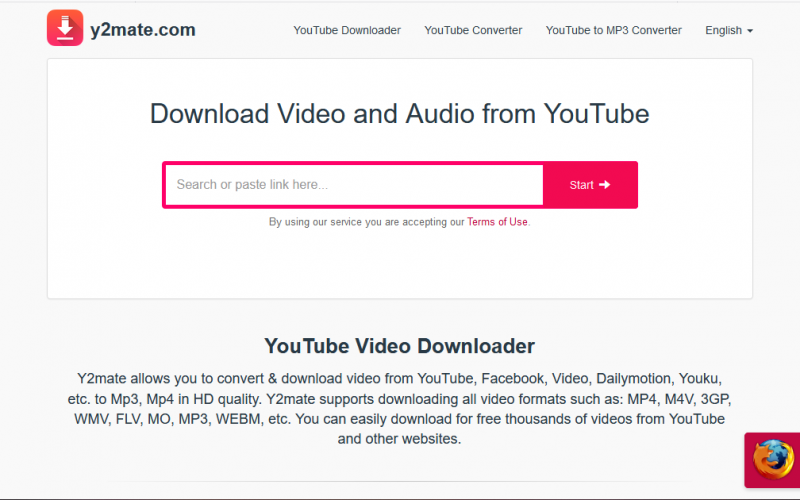Image resolution: width=800 pixels, height=500 pixels.
Task: Click the Download Video and Audio heading
Action: click(399, 113)
